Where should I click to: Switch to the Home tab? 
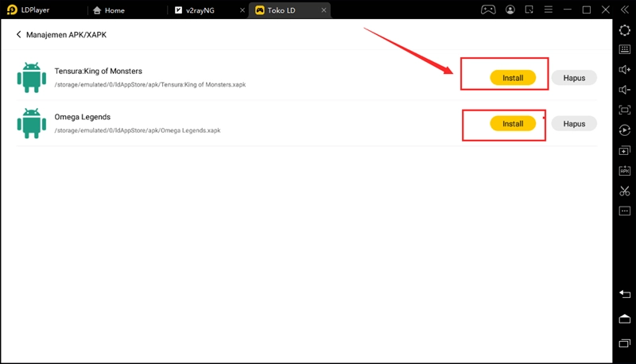click(x=109, y=10)
